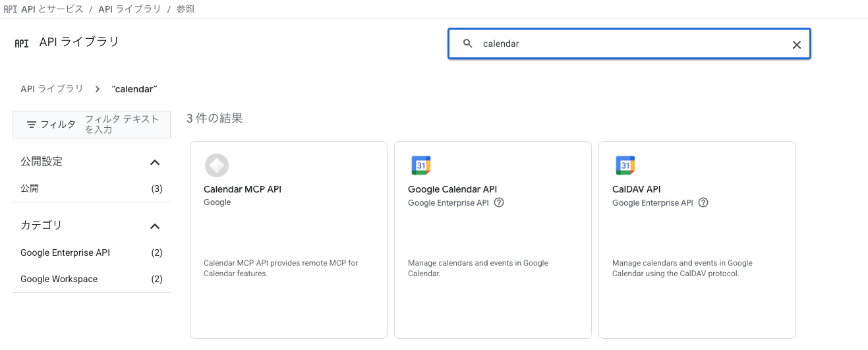Image resolution: width=868 pixels, height=350 pixels.
Task: Open the CalDAV API title
Action: pyautogui.click(x=637, y=189)
